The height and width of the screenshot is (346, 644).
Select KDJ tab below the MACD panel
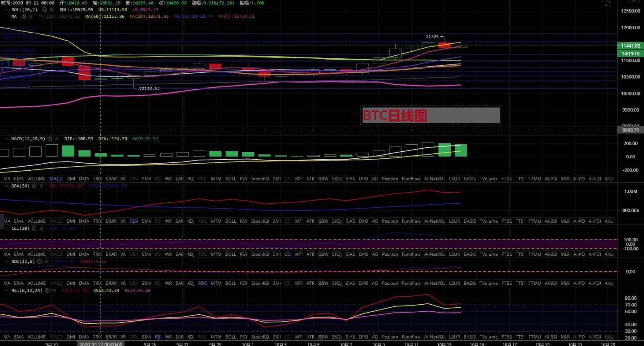[x=191, y=179]
